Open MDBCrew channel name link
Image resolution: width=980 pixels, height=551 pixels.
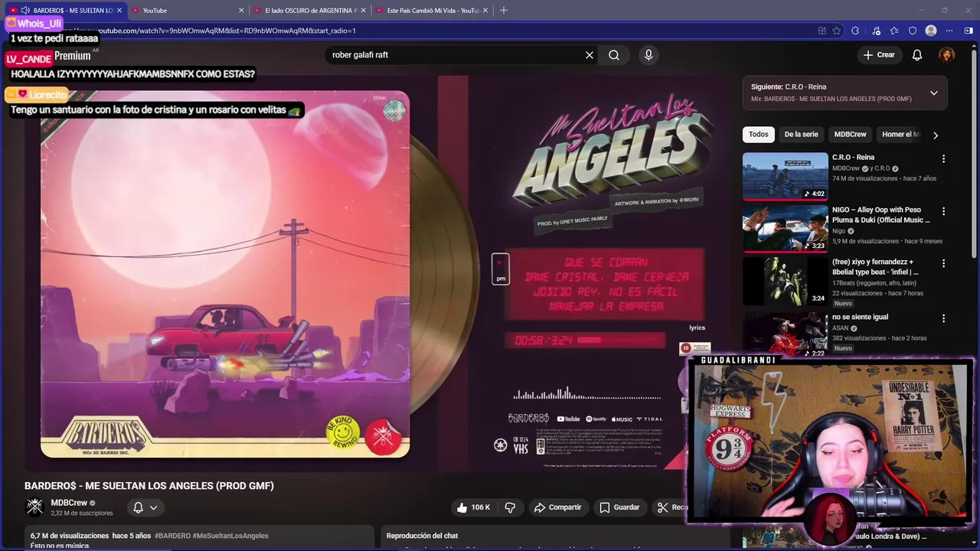click(69, 503)
